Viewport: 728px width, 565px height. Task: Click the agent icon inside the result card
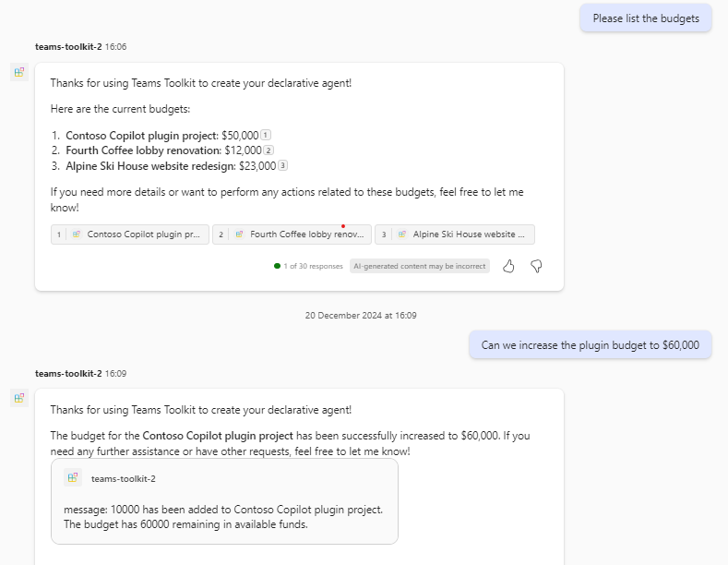[x=72, y=477]
